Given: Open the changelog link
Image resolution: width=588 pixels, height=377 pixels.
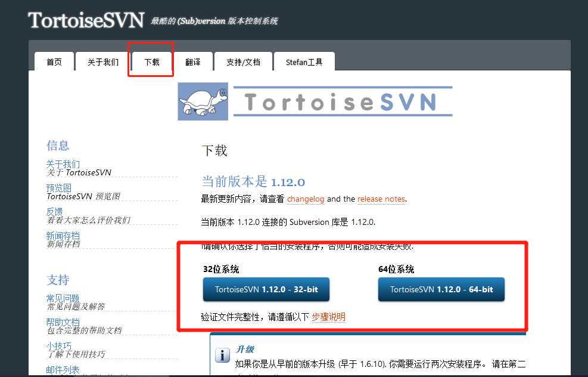Looking at the screenshot, I should tap(306, 199).
